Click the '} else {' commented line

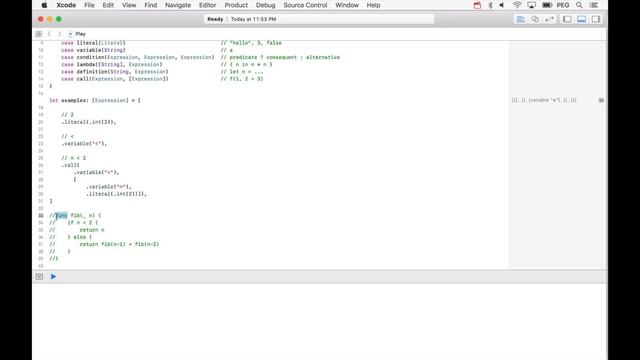pos(80,237)
